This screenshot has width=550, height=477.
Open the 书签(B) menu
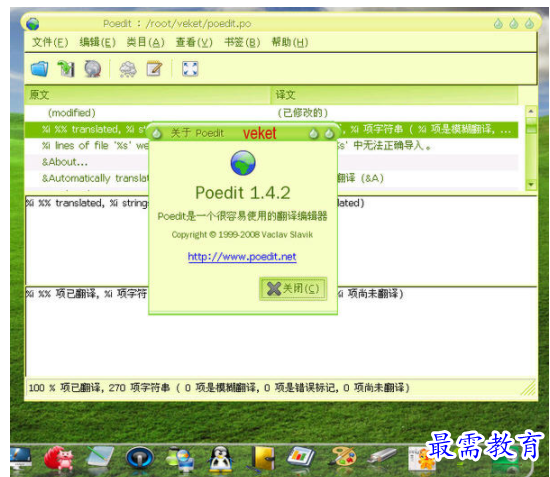click(x=242, y=42)
